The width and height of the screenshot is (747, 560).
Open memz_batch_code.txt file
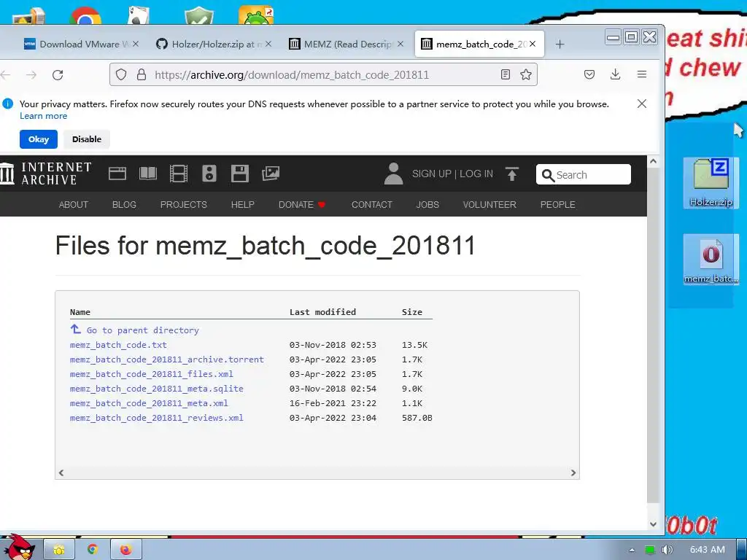pos(118,345)
